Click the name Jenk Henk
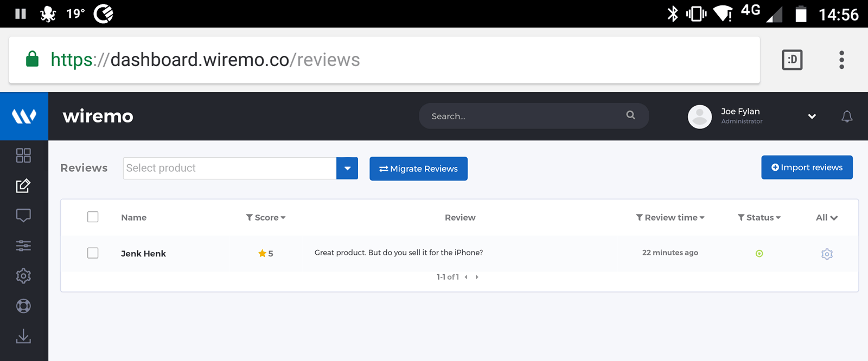868x361 pixels. click(143, 253)
